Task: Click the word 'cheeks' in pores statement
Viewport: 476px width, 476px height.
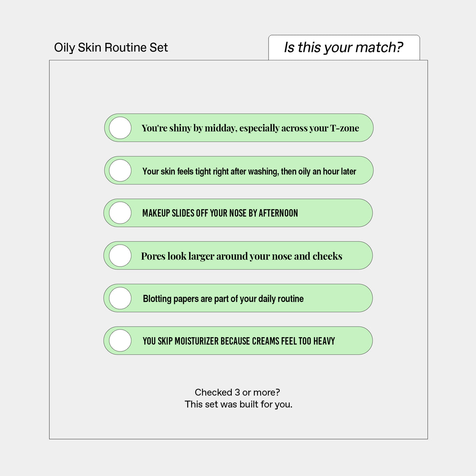Action: [327, 256]
